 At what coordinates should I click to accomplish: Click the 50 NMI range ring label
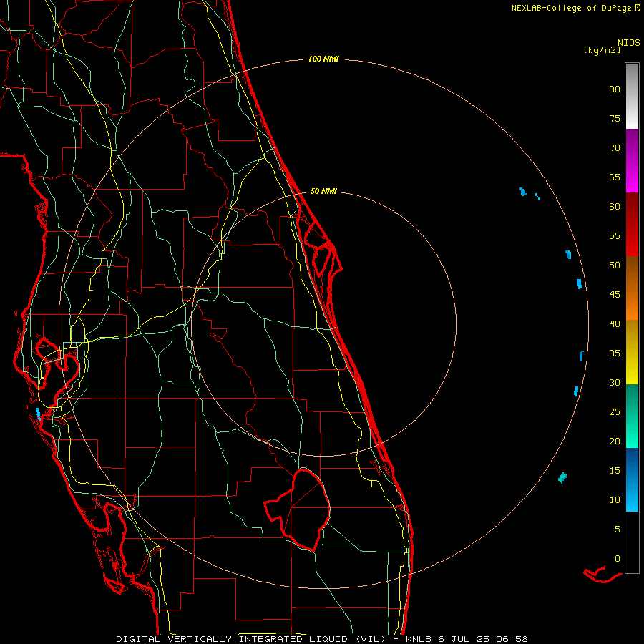point(323,191)
